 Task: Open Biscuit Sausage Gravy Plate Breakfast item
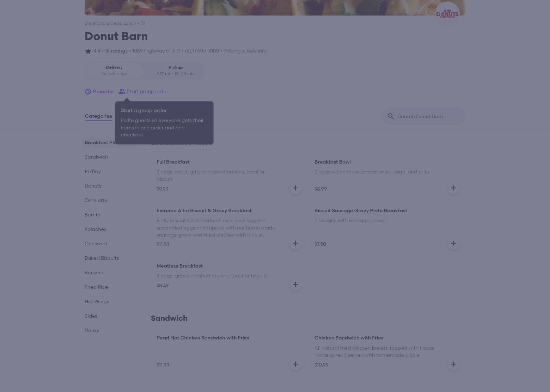coord(386,227)
